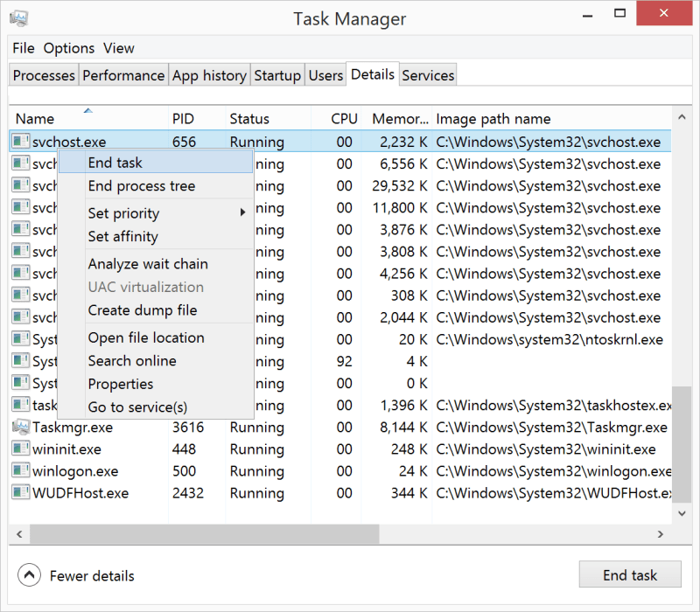This screenshot has width=700, height=612.
Task: Sort by the Memory column header
Action: point(397,119)
